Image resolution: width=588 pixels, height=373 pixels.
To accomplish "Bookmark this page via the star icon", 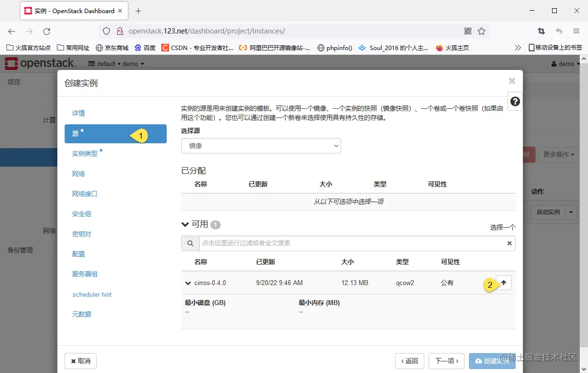I will [x=481, y=31].
